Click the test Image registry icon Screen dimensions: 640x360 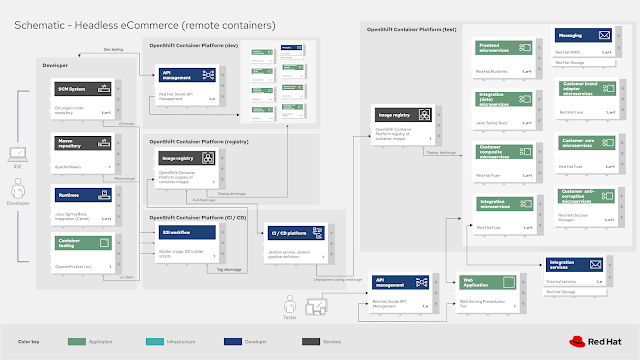(424, 115)
